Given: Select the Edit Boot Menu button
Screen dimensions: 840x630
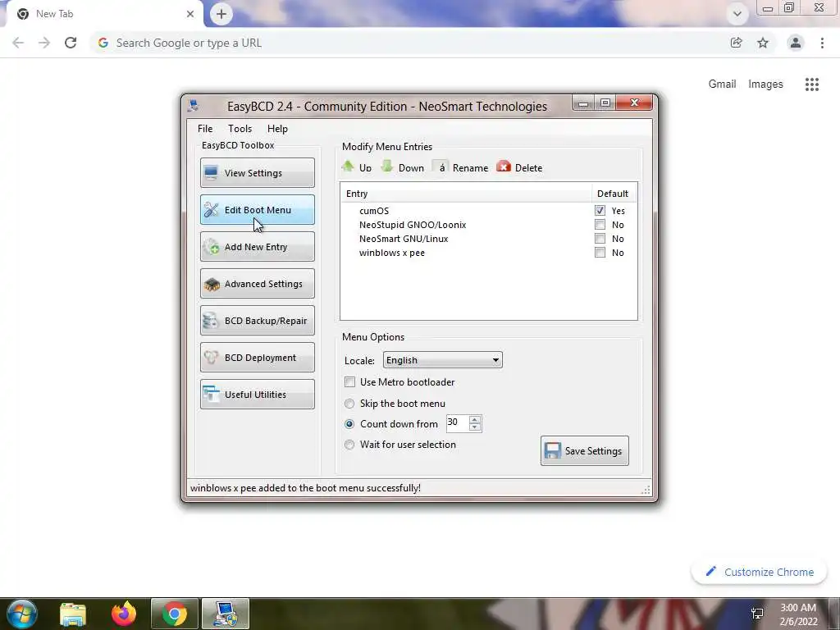Looking at the screenshot, I should click(257, 209).
